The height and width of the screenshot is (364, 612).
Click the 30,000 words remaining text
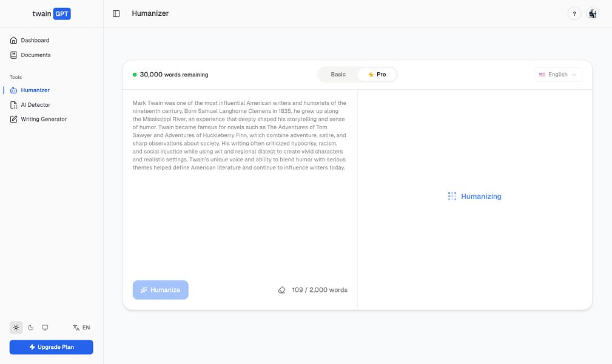(174, 75)
